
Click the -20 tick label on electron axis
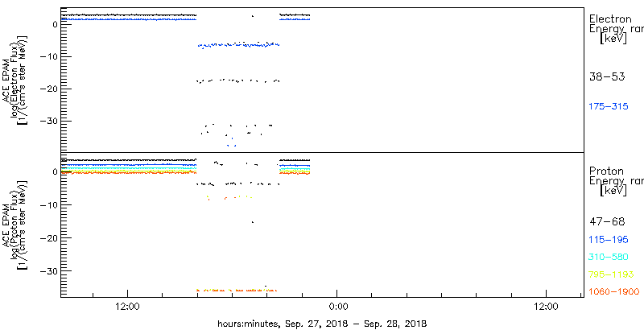point(49,89)
